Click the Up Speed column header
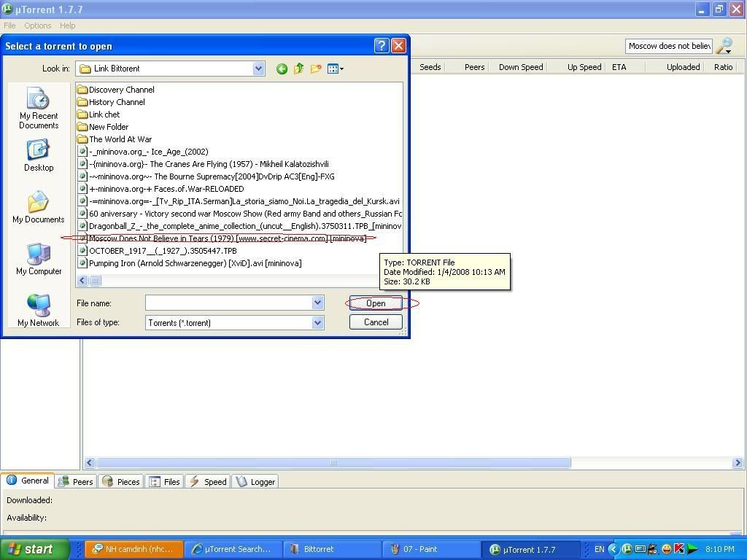 pyautogui.click(x=584, y=67)
